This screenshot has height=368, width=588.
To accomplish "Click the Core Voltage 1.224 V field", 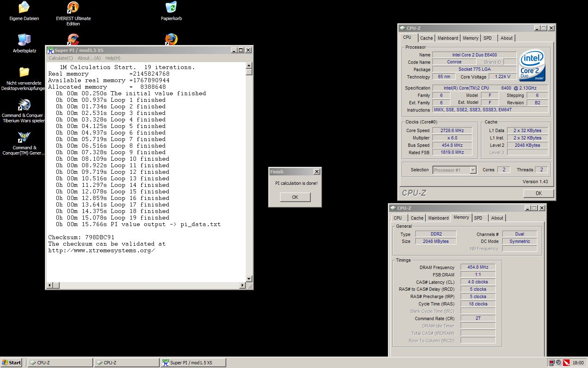I will pos(503,76).
